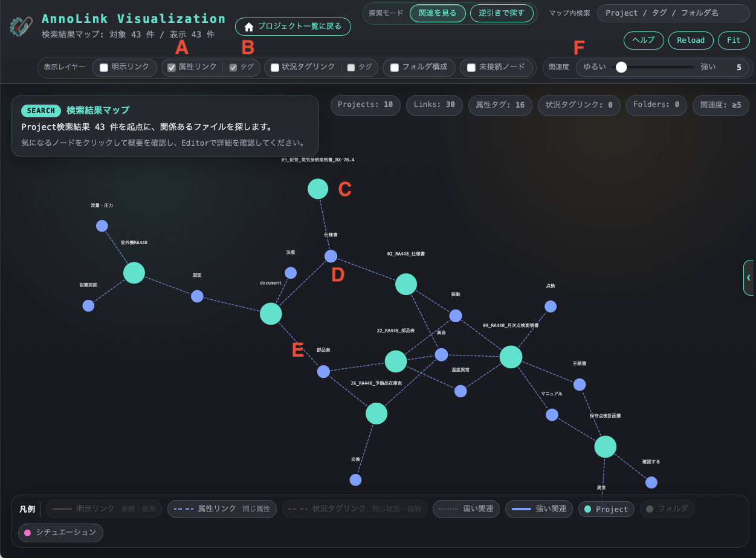This screenshot has width=756, height=558.
Task: Click the 交換 tag node
Action: (355, 480)
